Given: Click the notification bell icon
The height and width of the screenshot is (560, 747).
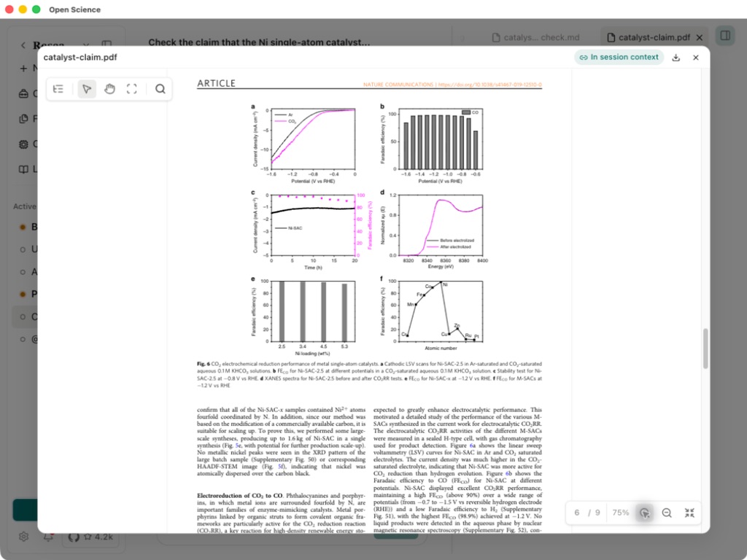Looking at the screenshot, I should (x=49, y=537).
